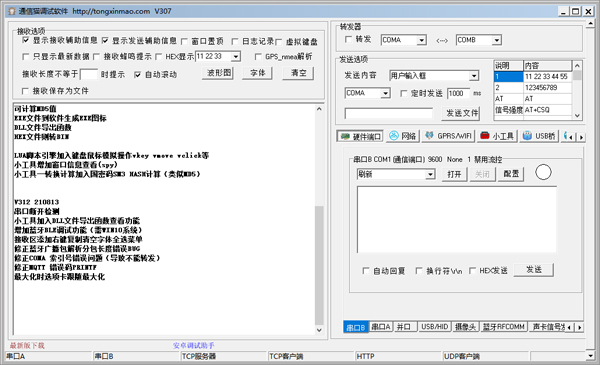Switch to the 网络 tab
The width and height of the screenshot is (600, 365).
point(403,136)
